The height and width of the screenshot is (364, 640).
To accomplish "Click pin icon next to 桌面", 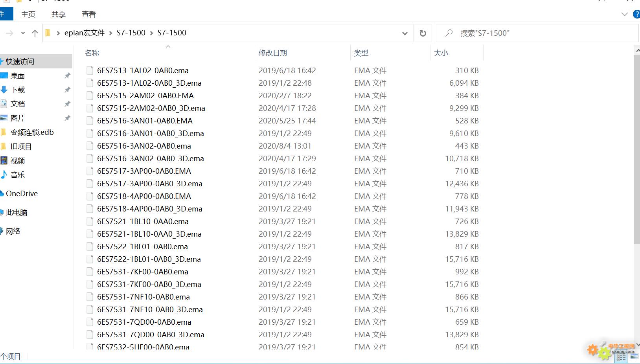I will (67, 75).
